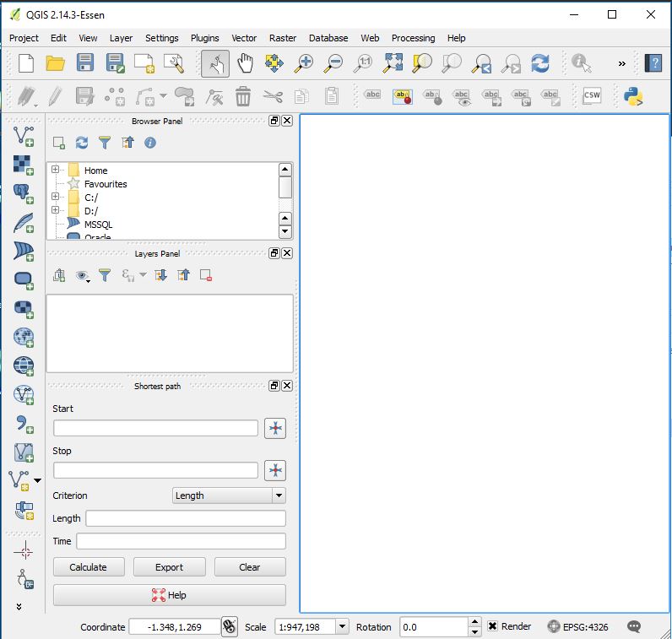Save the current project
Viewport: 672px width, 639px height.
tap(85, 63)
